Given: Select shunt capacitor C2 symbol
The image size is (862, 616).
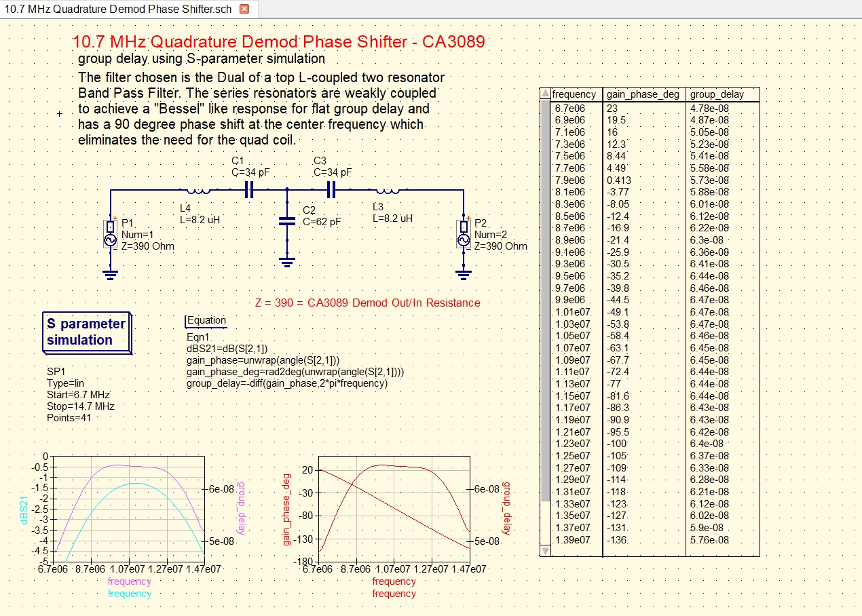Looking at the screenshot, I should (x=287, y=221).
